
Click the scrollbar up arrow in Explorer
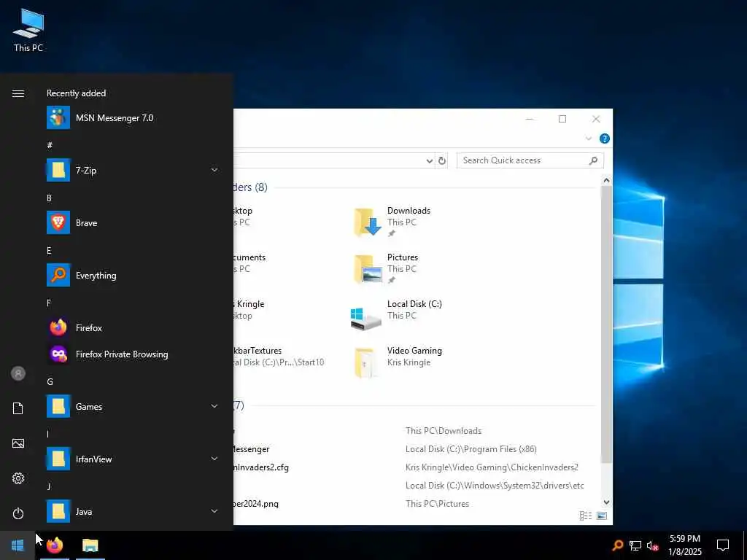(606, 181)
